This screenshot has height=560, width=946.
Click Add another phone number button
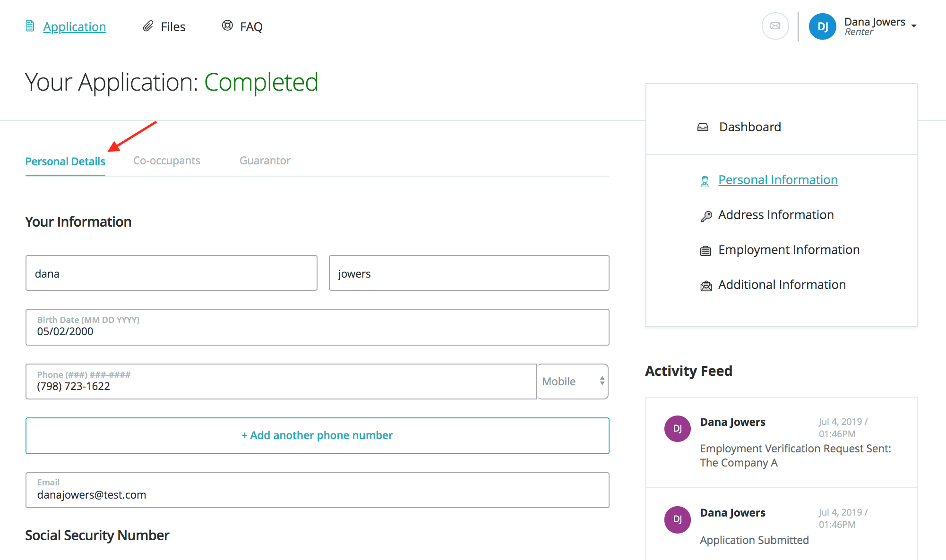[317, 435]
